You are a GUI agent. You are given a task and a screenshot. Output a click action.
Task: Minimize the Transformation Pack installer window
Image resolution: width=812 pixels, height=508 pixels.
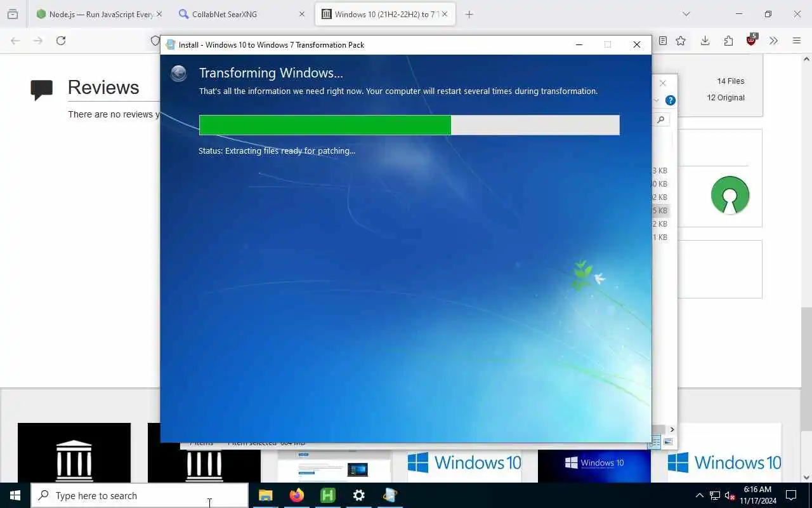(x=579, y=44)
